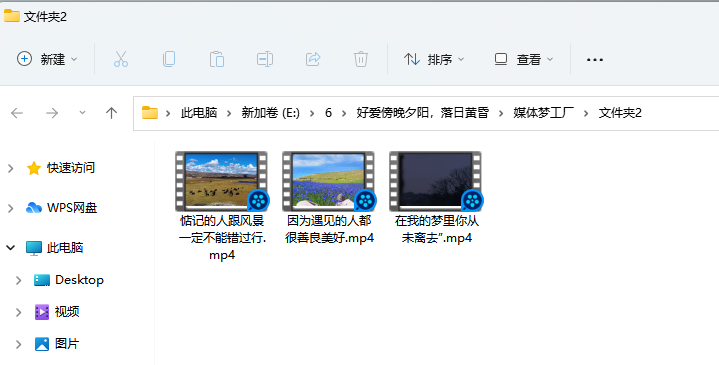Select dark video thumbnail 在我的梦里你从未离去
Viewport: 719px width, 365px height.
click(436, 182)
